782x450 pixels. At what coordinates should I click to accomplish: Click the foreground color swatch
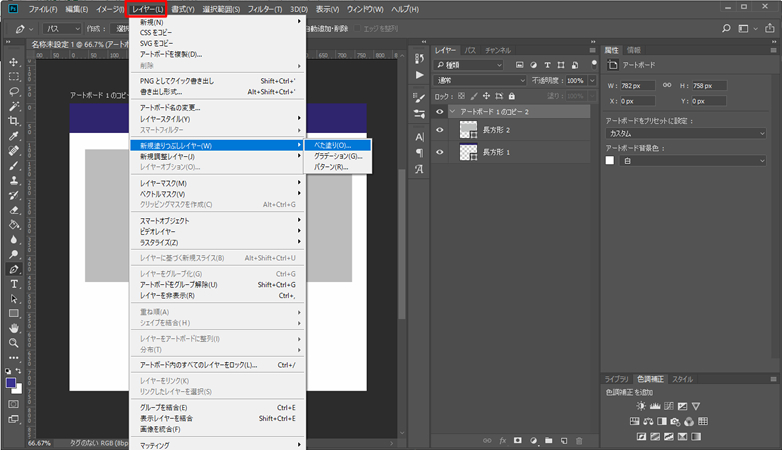coord(11,383)
